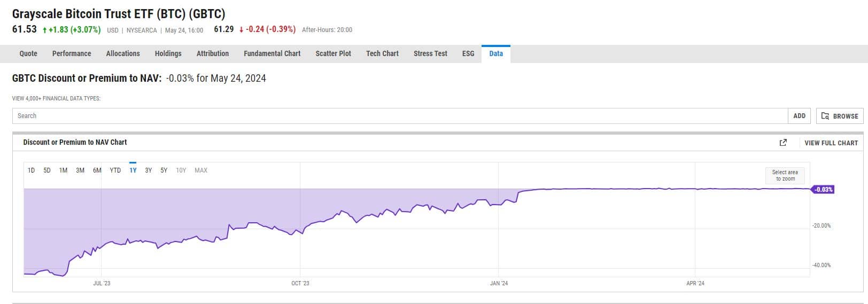Click the Grayscale Bitcoin Trust ETF title

pyautogui.click(x=119, y=14)
